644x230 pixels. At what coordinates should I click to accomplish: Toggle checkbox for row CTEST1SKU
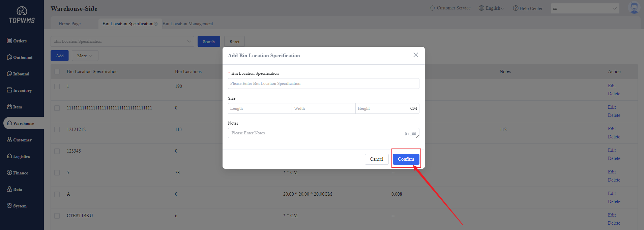point(57,216)
